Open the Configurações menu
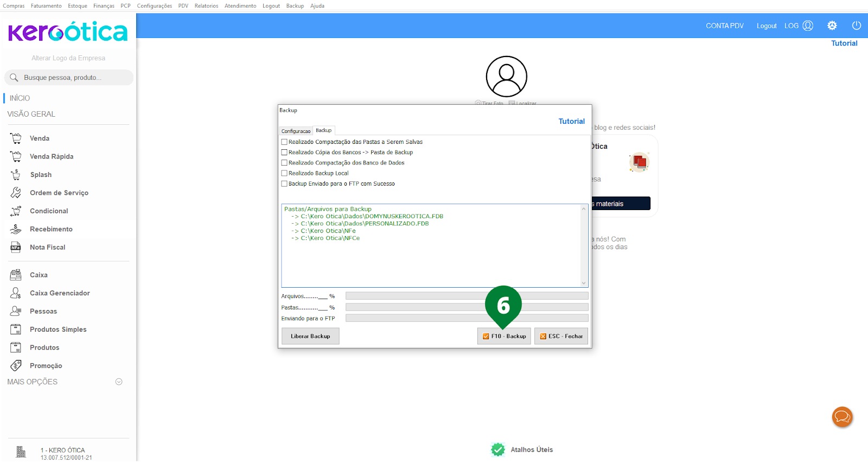Viewport: 868px width, 462px height. pyautogui.click(x=154, y=6)
